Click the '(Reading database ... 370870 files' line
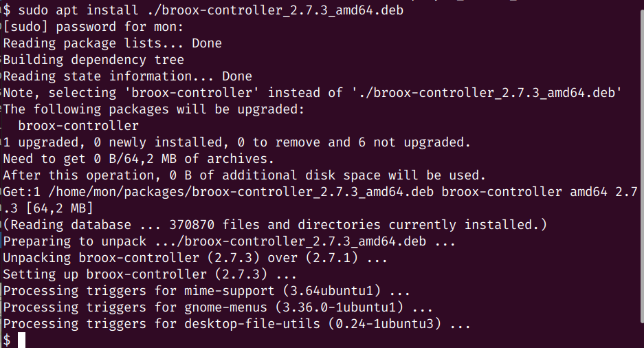 point(275,225)
